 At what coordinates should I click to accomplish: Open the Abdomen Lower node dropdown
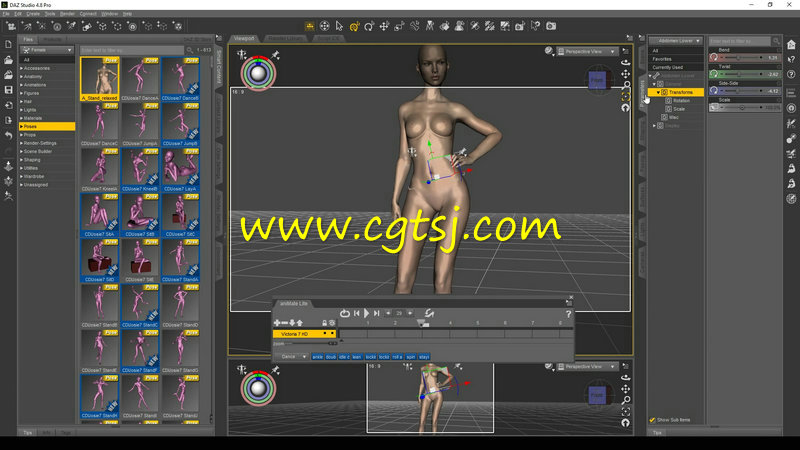676,41
